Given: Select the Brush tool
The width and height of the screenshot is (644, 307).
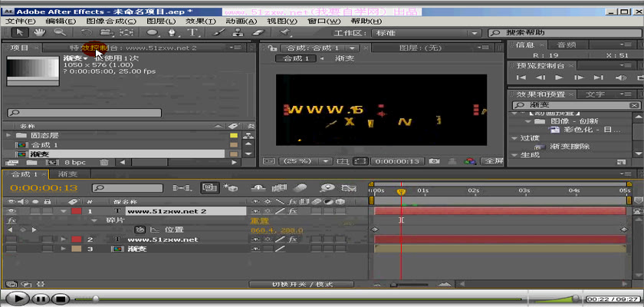Looking at the screenshot, I should (x=219, y=32).
